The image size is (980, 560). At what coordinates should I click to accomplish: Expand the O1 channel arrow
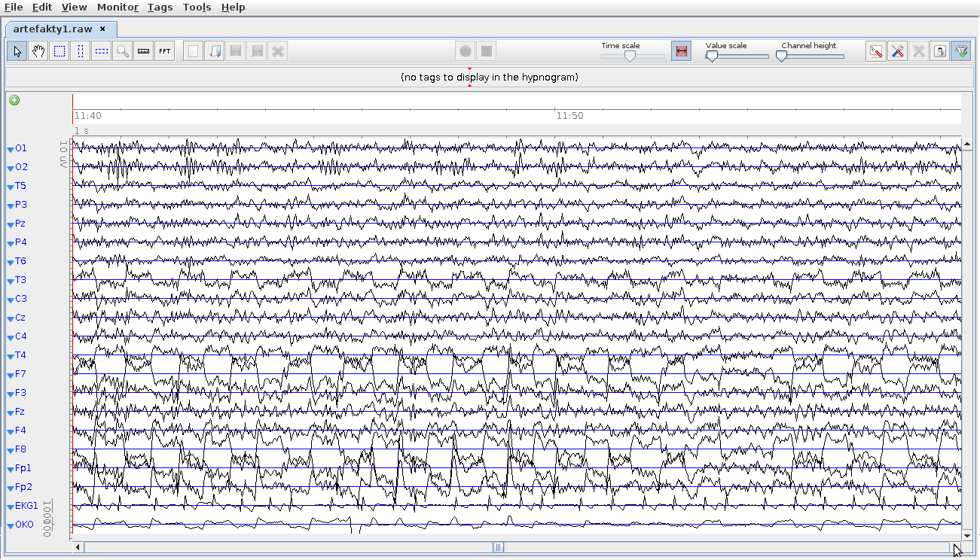click(x=11, y=149)
